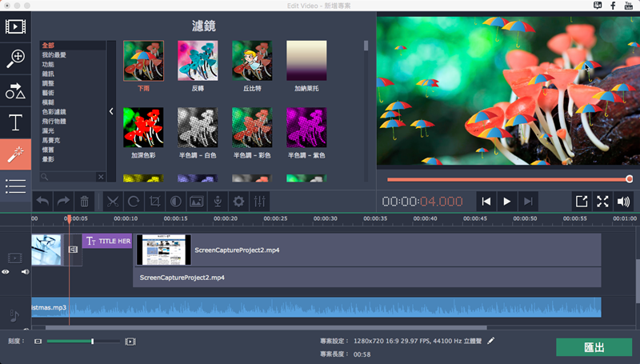Expand preview to full screen
The width and height of the screenshot is (640, 364).
coord(603,202)
